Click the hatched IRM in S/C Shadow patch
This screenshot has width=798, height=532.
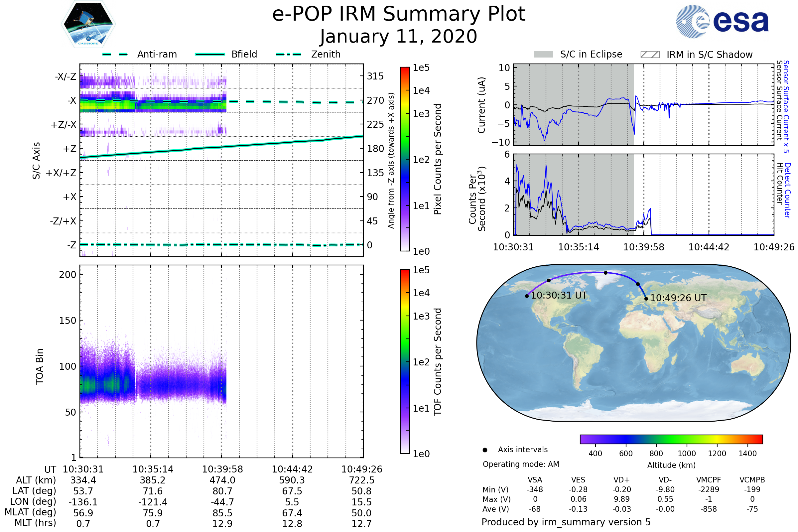pyautogui.click(x=650, y=55)
